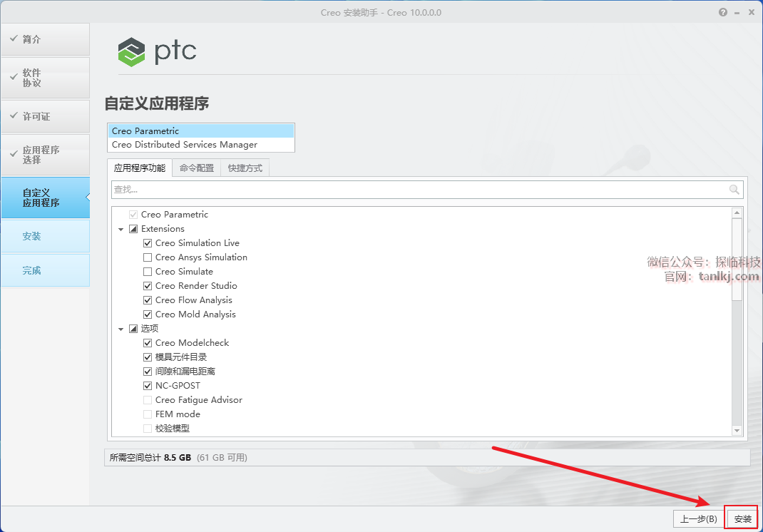The height and width of the screenshot is (532, 763).
Task: Click the feature list scrollbar thumb
Action: tap(737, 260)
